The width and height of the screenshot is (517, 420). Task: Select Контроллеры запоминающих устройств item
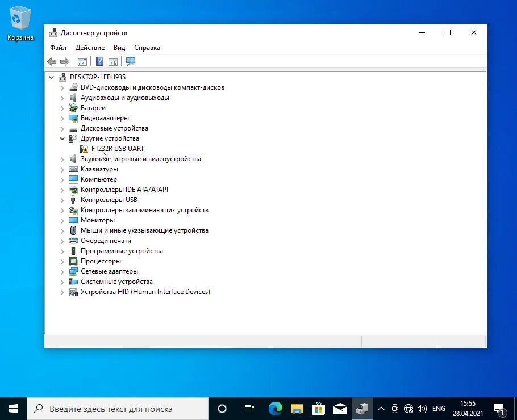tap(144, 210)
